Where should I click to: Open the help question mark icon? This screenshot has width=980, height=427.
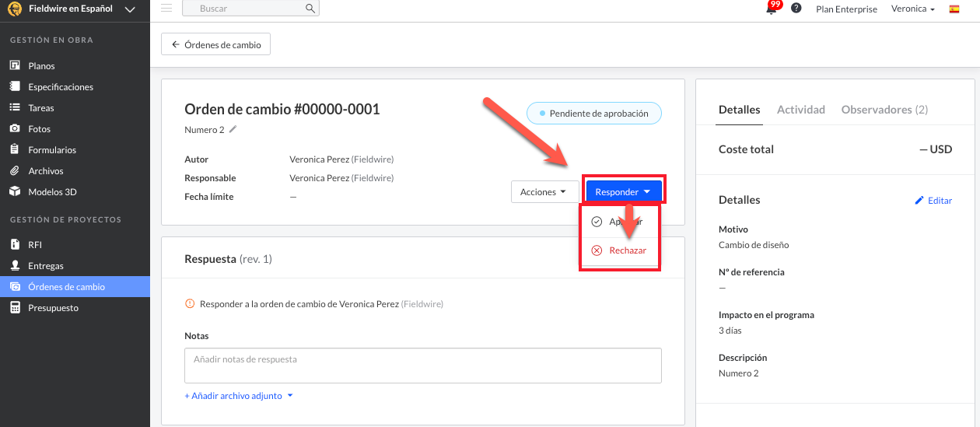(796, 9)
